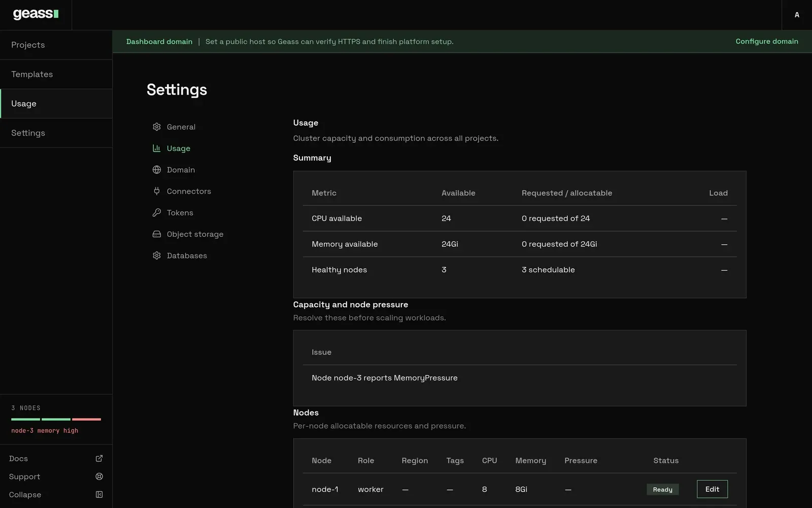Viewport: 812px width, 508px height.
Task: Click the Object storage drive icon
Action: (x=157, y=234)
